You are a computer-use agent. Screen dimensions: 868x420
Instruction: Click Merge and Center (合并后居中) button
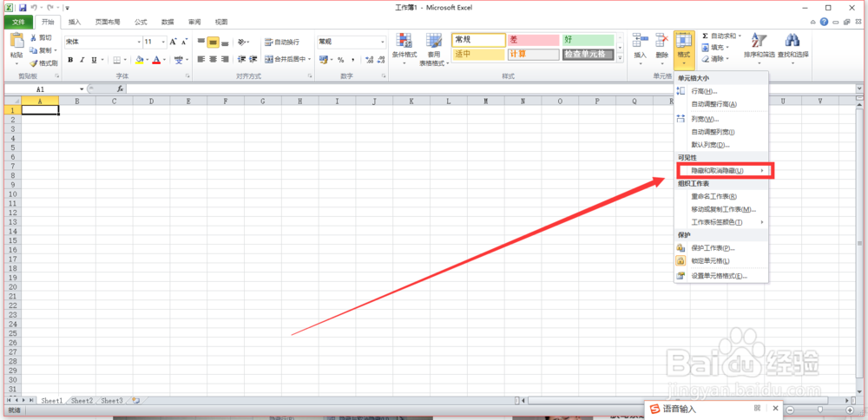(286, 59)
